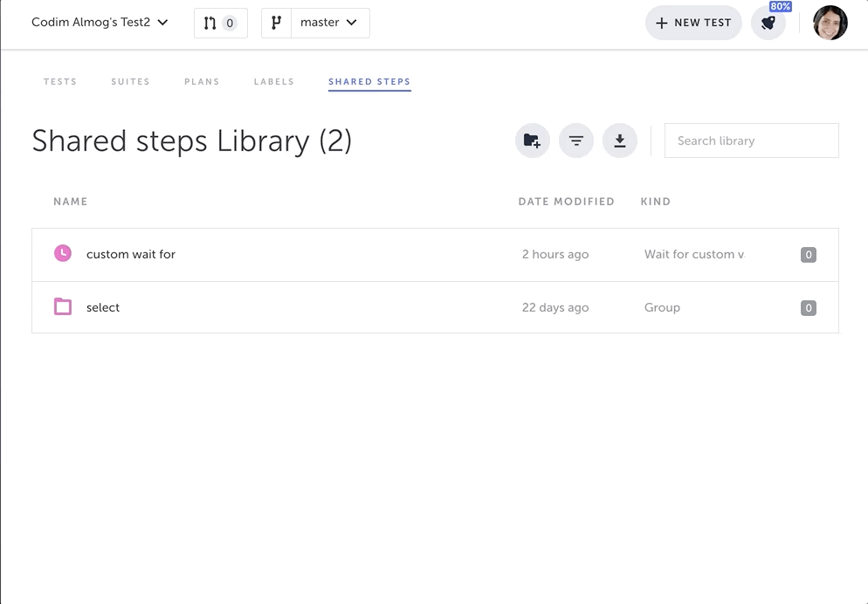Screen dimensions: 868x604
Task: Click the git branch icon
Action: (276, 24)
